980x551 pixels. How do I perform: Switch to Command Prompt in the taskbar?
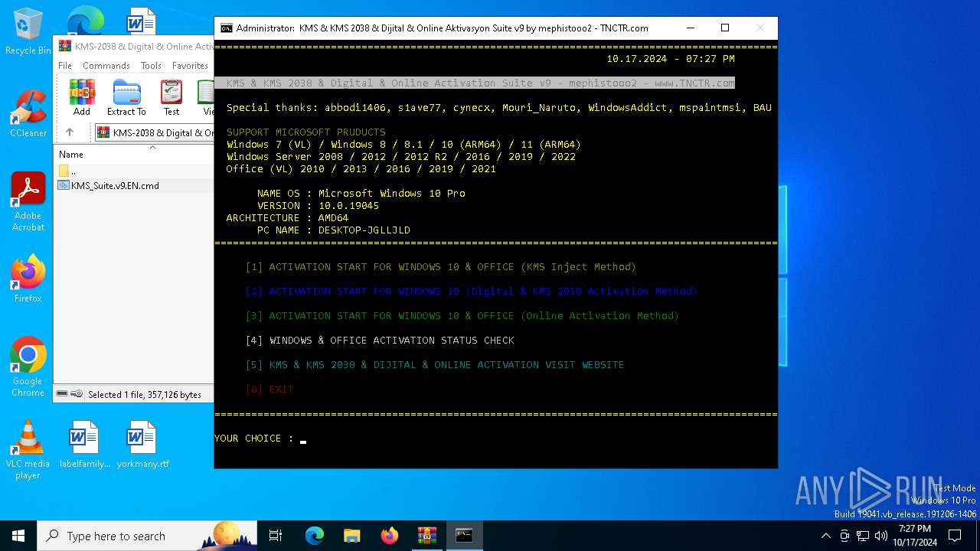pos(464,536)
